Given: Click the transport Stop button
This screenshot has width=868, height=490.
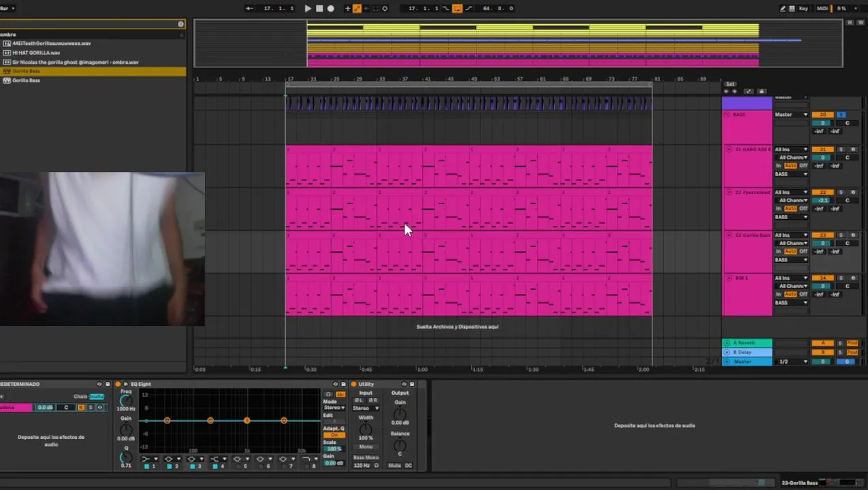Looking at the screenshot, I should pyautogui.click(x=319, y=8).
